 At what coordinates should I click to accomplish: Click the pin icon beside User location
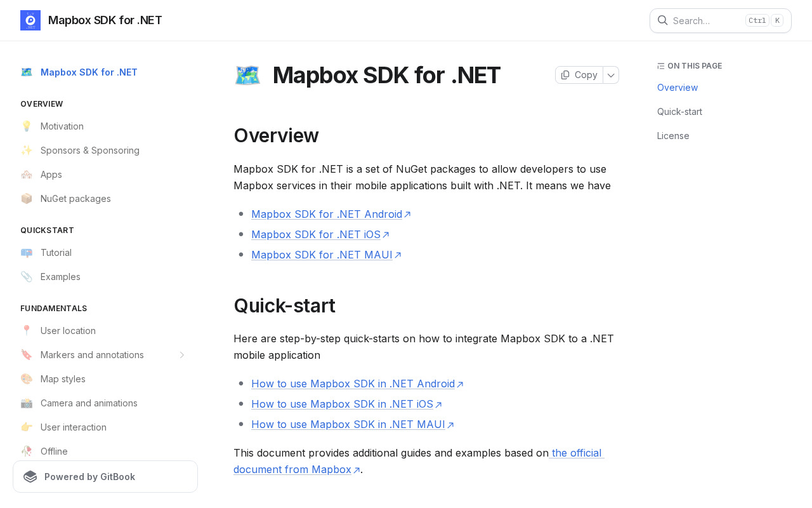coord(27,331)
